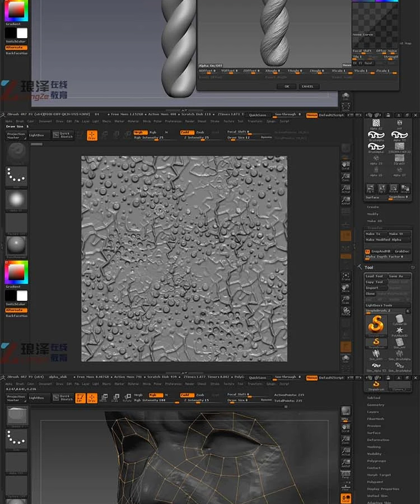Click the alpha Rotate icon in Alpha panel
Viewport: 420px width, 504px height.
[x=393, y=188]
